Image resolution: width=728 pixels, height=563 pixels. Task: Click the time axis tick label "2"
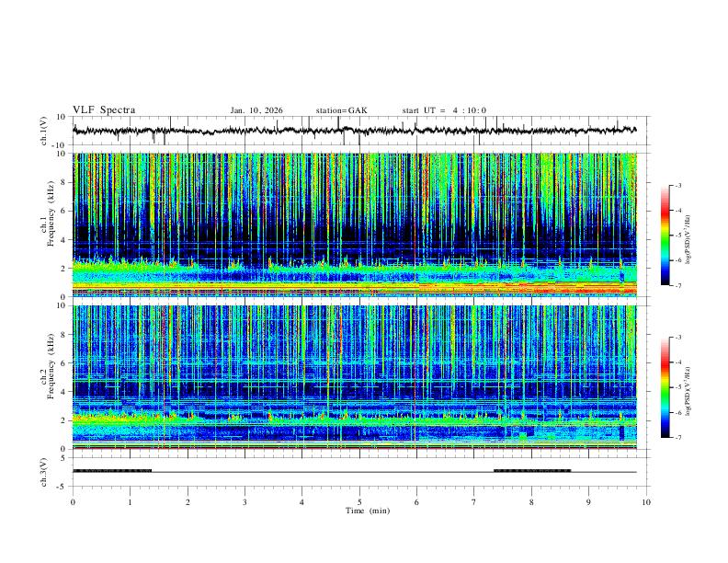click(188, 502)
